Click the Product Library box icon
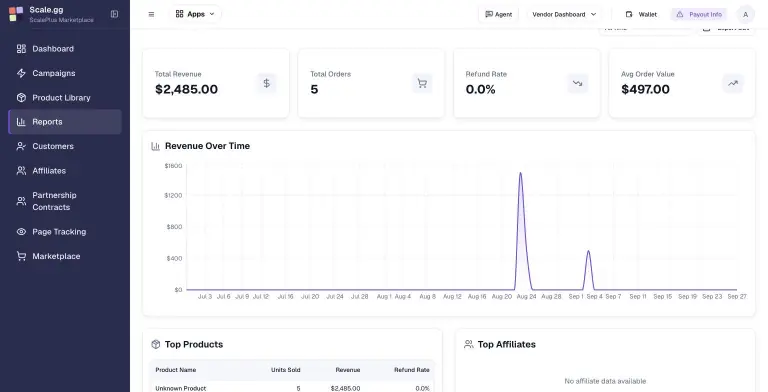The height and width of the screenshot is (392, 768). (21, 98)
